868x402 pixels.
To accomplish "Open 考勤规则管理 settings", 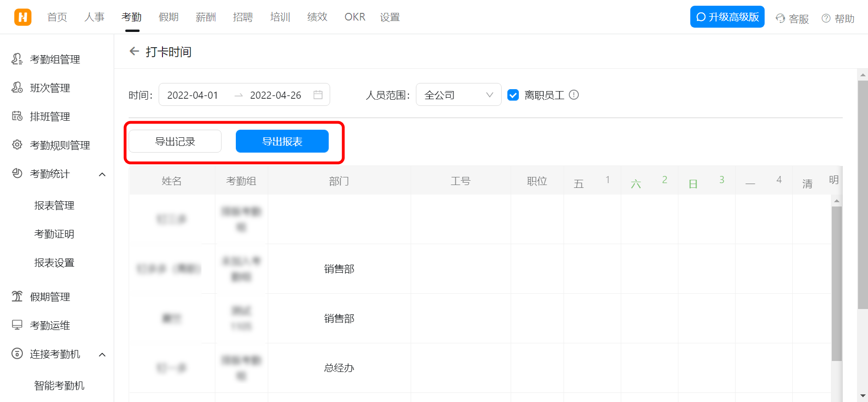I will click(x=60, y=145).
